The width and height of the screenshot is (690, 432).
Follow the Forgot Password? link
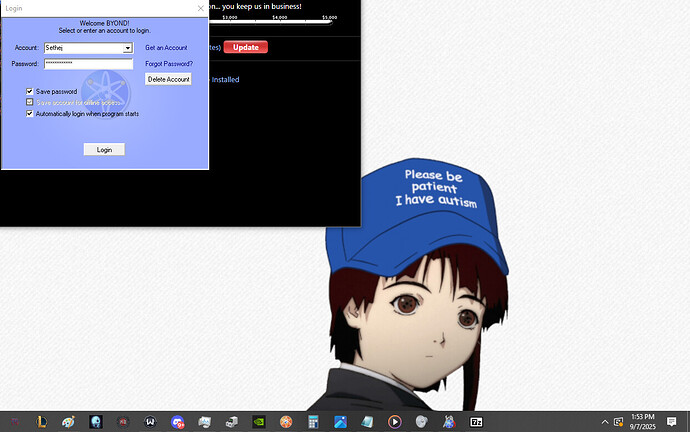pos(169,64)
